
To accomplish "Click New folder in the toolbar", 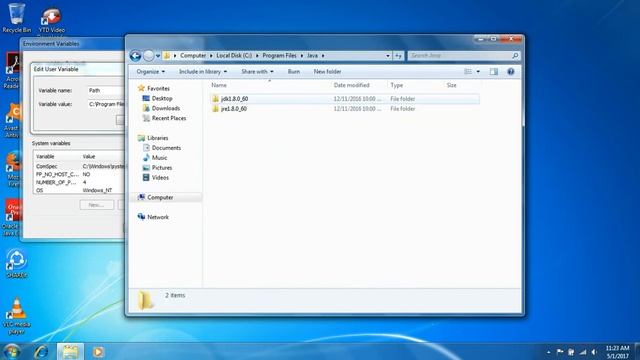I will [327, 72].
